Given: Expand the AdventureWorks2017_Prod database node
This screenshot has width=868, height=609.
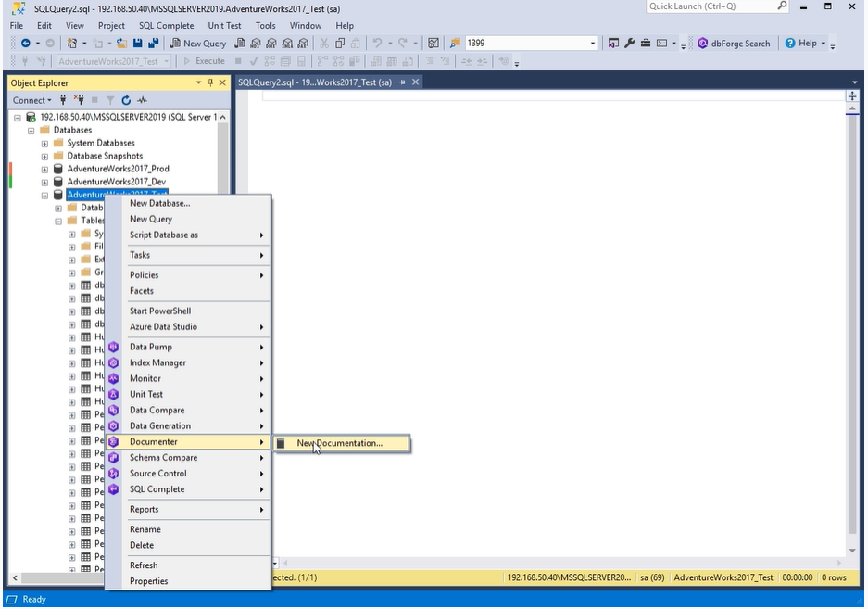Looking at the screenshot, I should tap(44, 169).
